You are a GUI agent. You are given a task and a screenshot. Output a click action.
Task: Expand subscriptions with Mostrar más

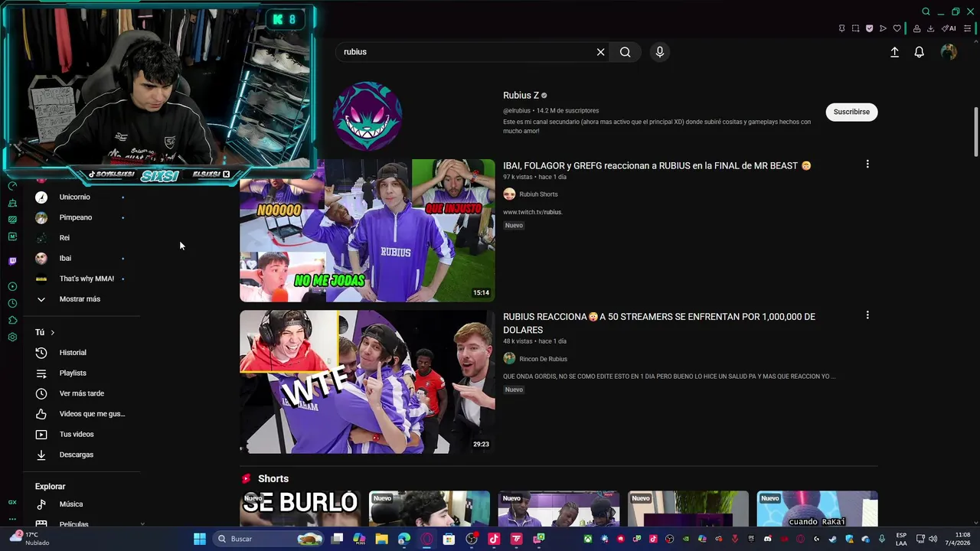coord(81,299)
